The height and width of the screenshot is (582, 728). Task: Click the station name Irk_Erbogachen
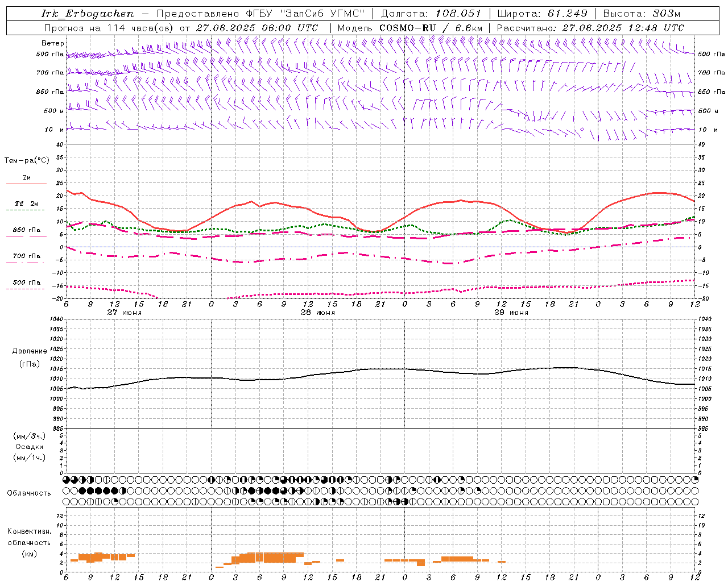click(x=88, y=14)
